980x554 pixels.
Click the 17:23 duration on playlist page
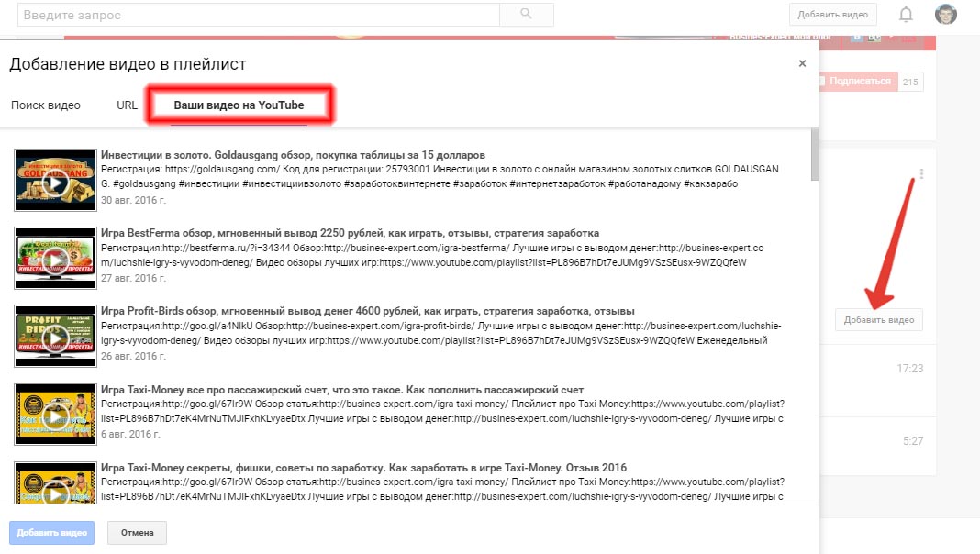[x=910, y=369]
